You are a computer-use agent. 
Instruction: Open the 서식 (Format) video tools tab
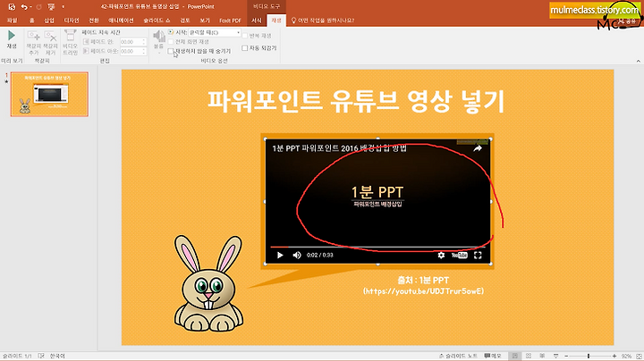point(257,20)
